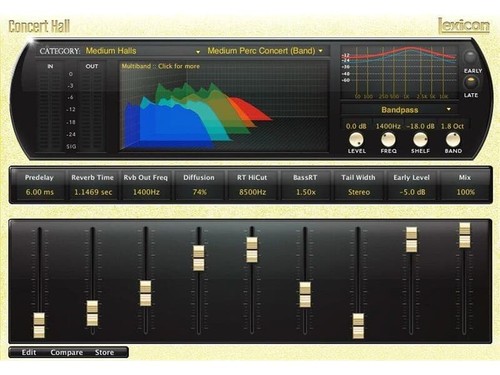The width and height of the screenshot is (500, 375).
Task: Click the Lexicon logo
Action: tap(464, 26)
